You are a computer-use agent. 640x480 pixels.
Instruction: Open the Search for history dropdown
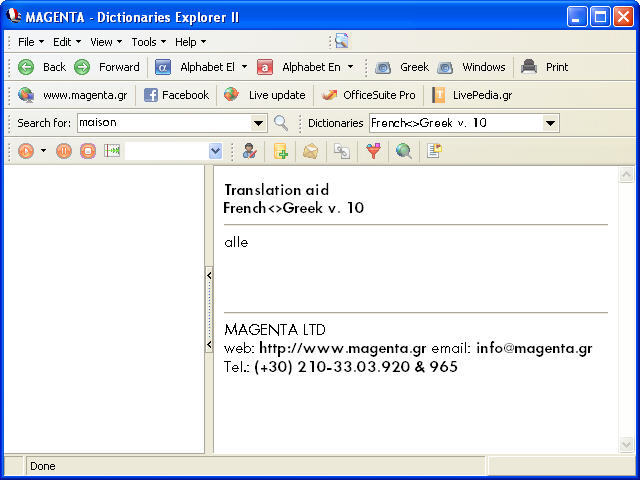pos(258,123)
